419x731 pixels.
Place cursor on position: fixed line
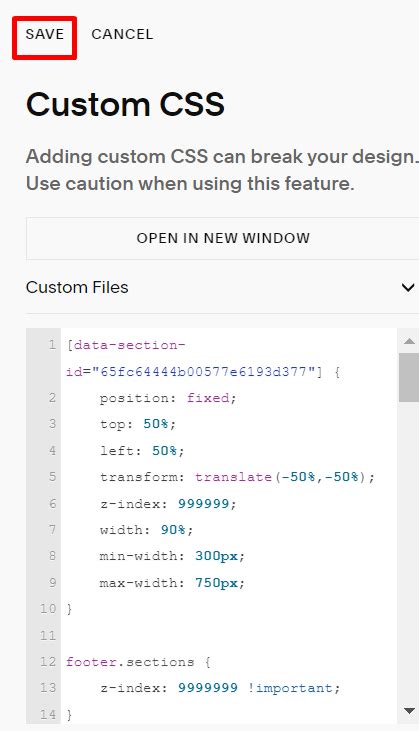tap(168, 398)
